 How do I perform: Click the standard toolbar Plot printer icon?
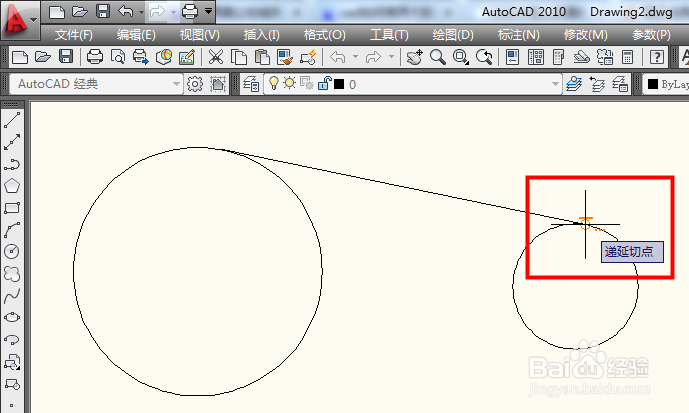95,57
